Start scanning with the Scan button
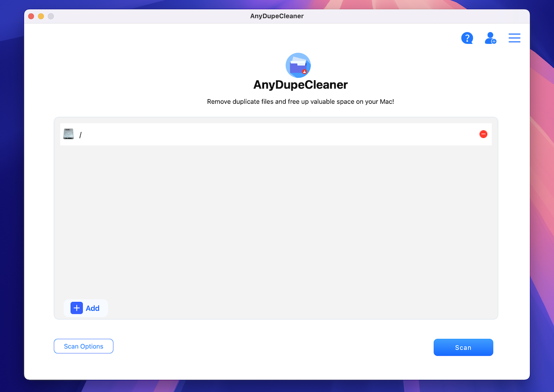Screen dimensions: 554x392 click(463, 347)
